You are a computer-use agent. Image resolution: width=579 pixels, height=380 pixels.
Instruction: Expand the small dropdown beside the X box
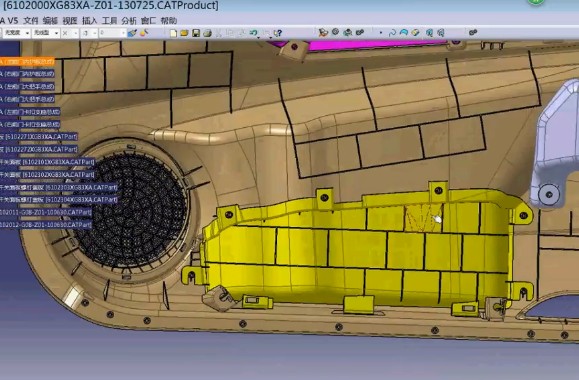76,33
